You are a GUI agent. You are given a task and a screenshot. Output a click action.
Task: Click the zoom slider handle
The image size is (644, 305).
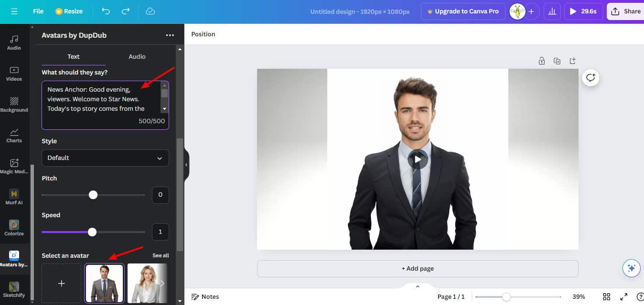click(506, 297)
